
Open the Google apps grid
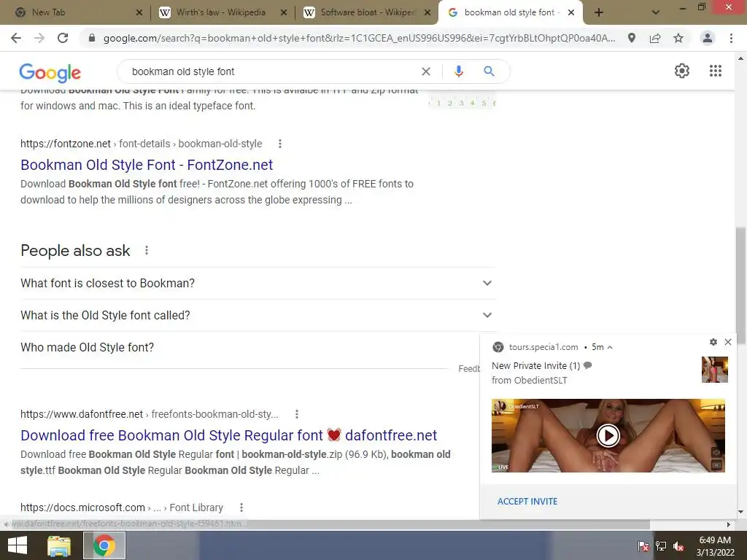[x=715, y=71]
